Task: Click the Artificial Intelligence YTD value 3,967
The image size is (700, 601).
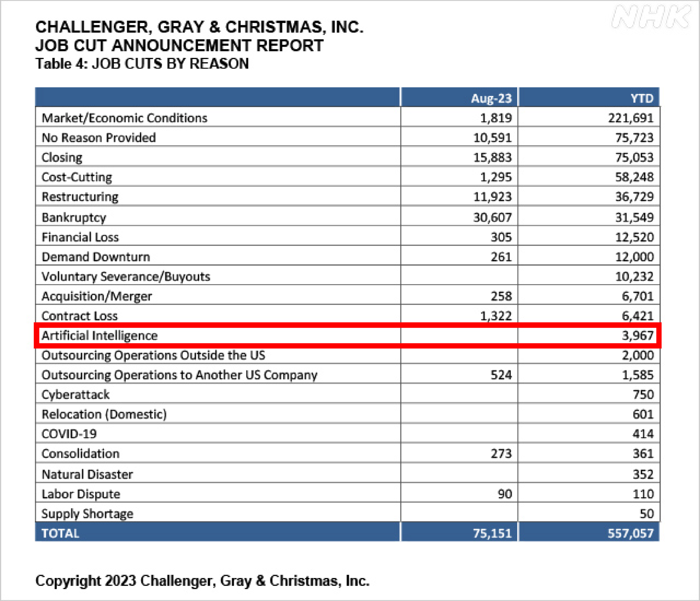Action: point(637,336)
